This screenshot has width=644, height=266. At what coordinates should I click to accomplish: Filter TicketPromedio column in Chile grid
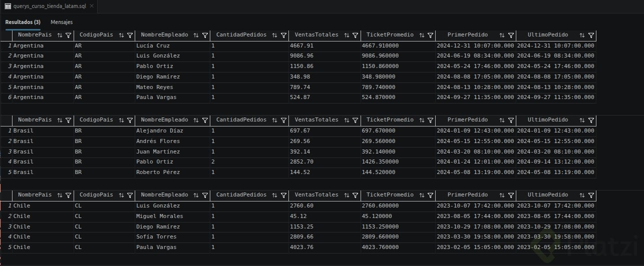(430, 195)
